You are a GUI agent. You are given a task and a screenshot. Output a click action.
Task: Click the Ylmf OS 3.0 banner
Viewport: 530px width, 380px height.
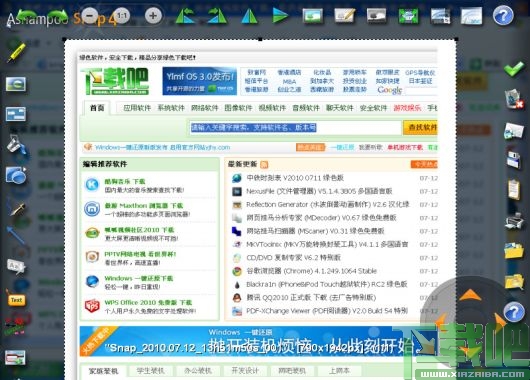(x=199, y=81)
